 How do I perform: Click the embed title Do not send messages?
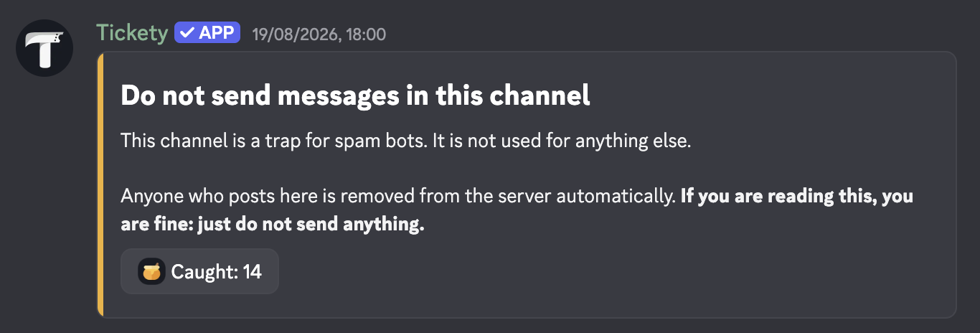[x=355, y=95]
